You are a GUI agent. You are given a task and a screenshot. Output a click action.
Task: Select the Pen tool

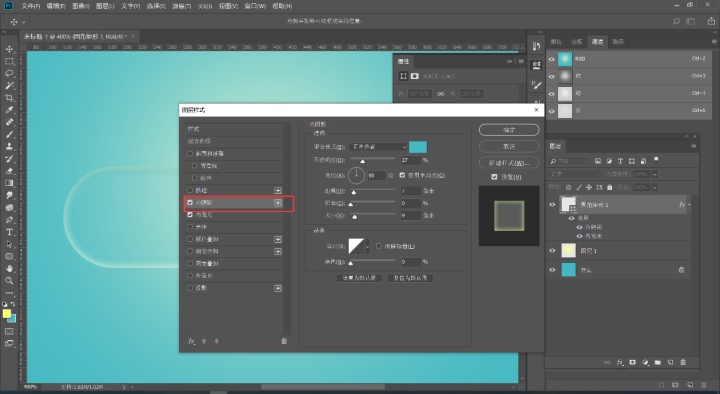9,220
